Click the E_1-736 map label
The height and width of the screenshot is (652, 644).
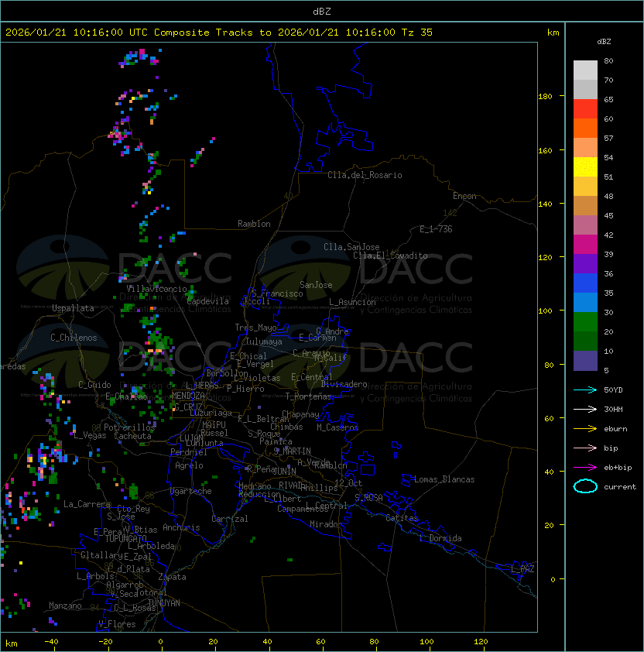[x=436, y=229]
